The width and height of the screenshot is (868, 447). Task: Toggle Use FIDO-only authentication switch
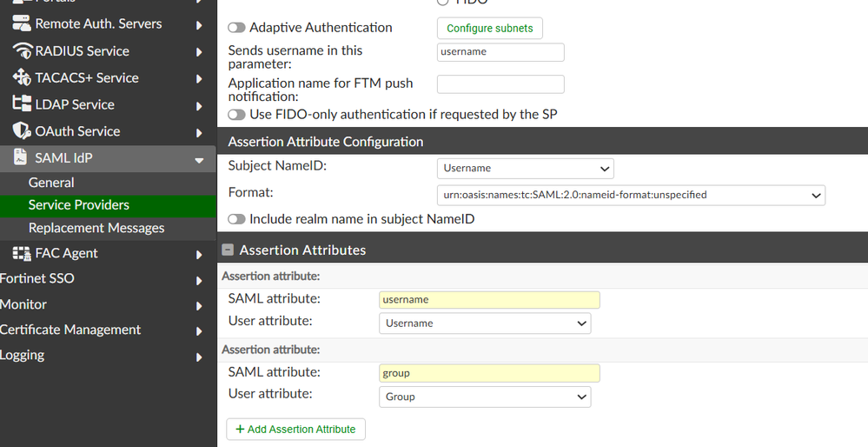(236, 115)
